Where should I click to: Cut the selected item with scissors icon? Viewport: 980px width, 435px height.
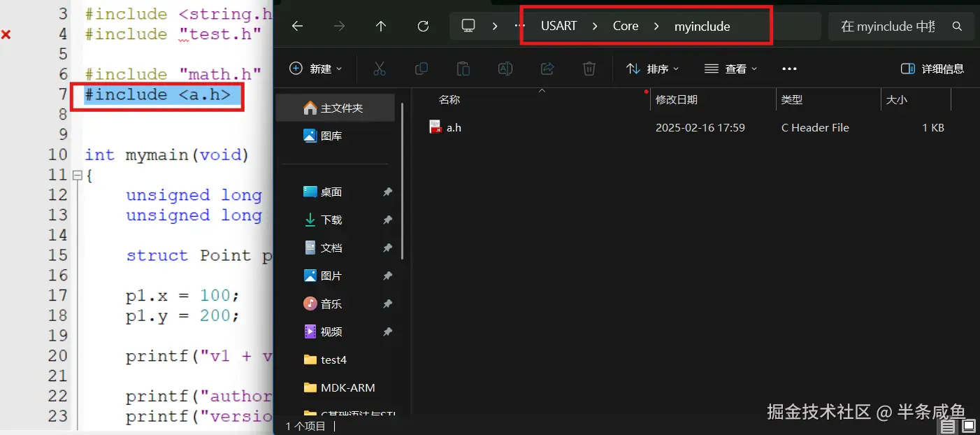[380, 68]
